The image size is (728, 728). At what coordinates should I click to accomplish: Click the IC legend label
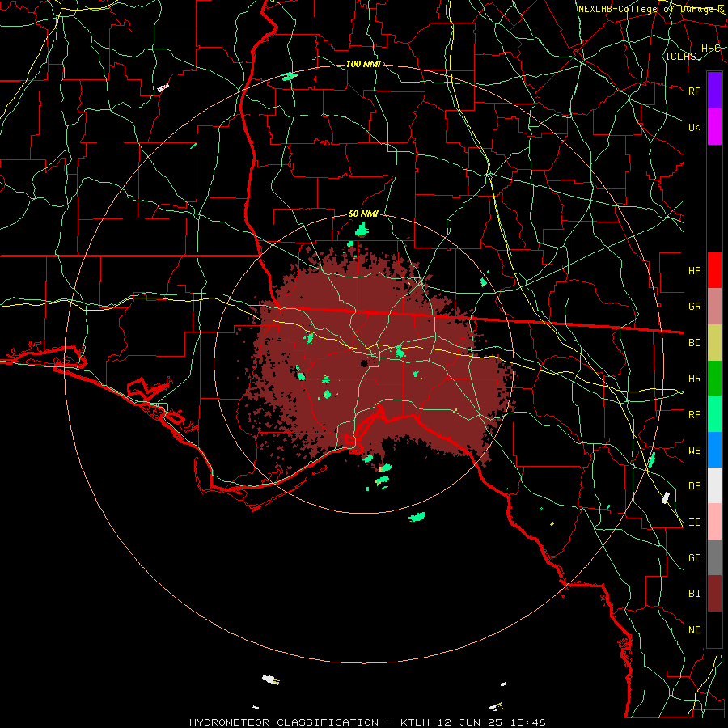tap(694, 523)
